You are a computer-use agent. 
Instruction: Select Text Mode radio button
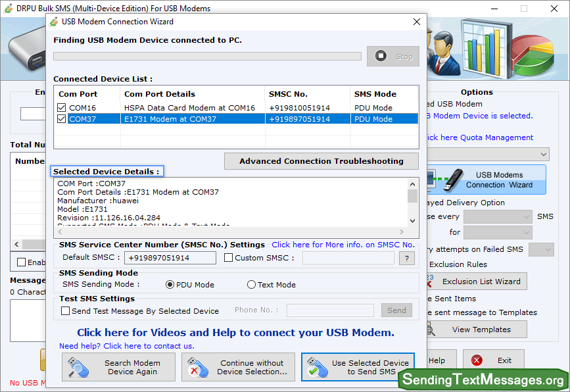[x=251, y=285]
